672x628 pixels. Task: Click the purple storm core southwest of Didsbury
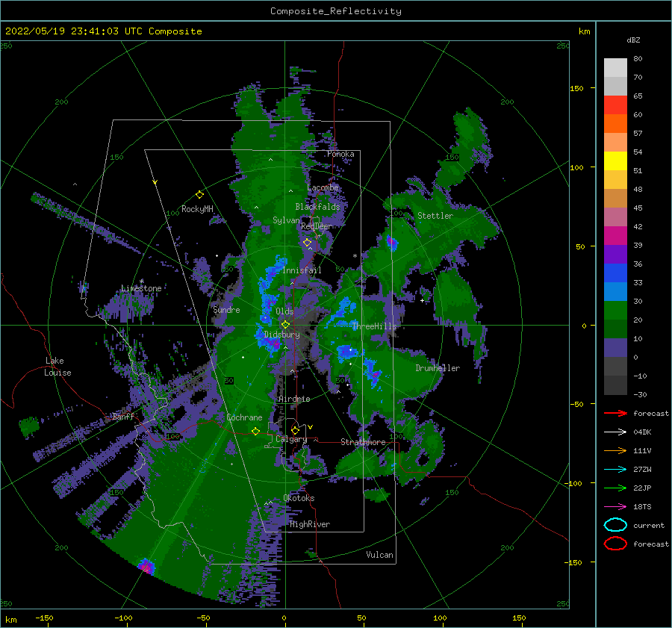click(272, 342)
